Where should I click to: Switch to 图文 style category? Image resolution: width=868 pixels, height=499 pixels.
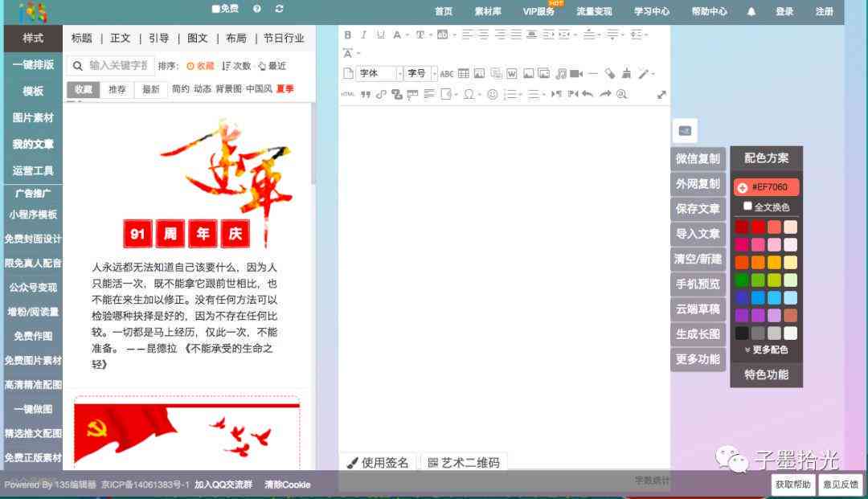(198, 39)
